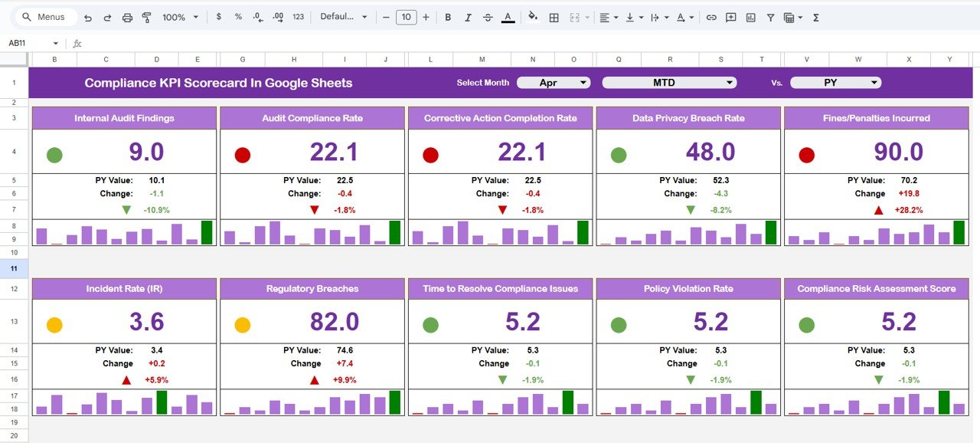Toggle bold formatting
980x443 pixels.
[x=448, y=17]
